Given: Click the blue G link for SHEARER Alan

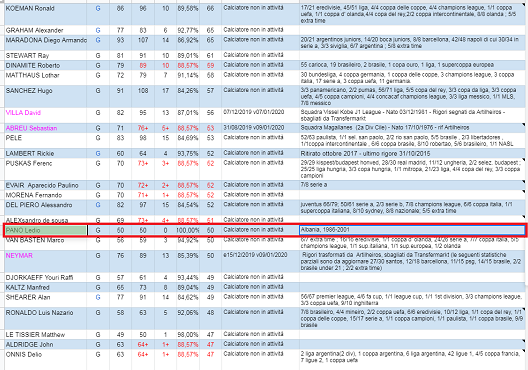Looking at the screenshot, I should click(x=98, y=298).
